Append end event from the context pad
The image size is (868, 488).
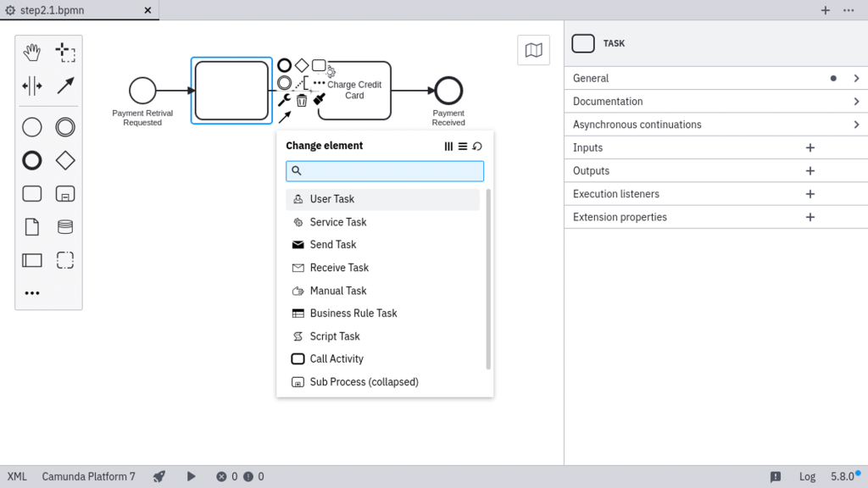coord(284,65)
